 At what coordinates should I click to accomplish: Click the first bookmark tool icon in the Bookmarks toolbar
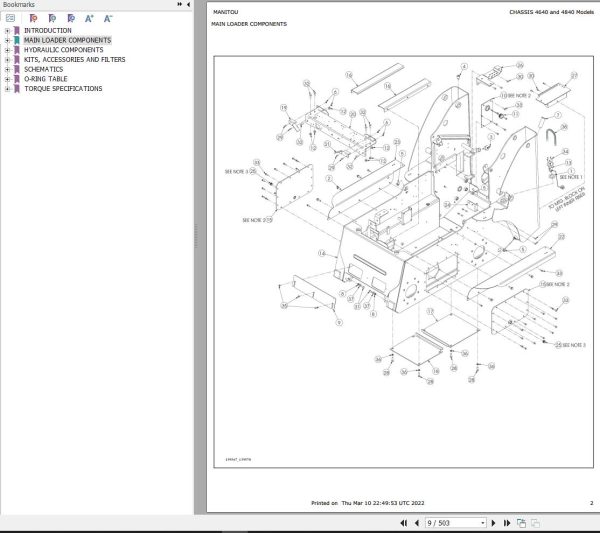33,18
